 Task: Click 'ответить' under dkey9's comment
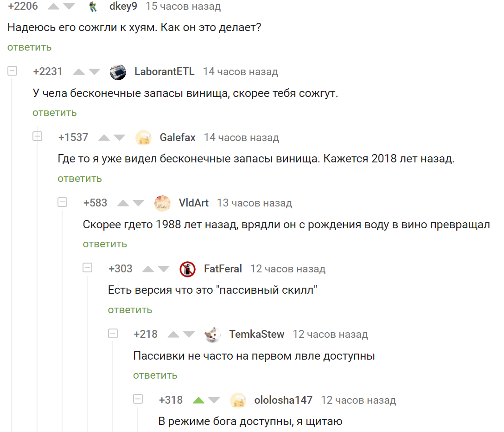click(x=30, y=47)
